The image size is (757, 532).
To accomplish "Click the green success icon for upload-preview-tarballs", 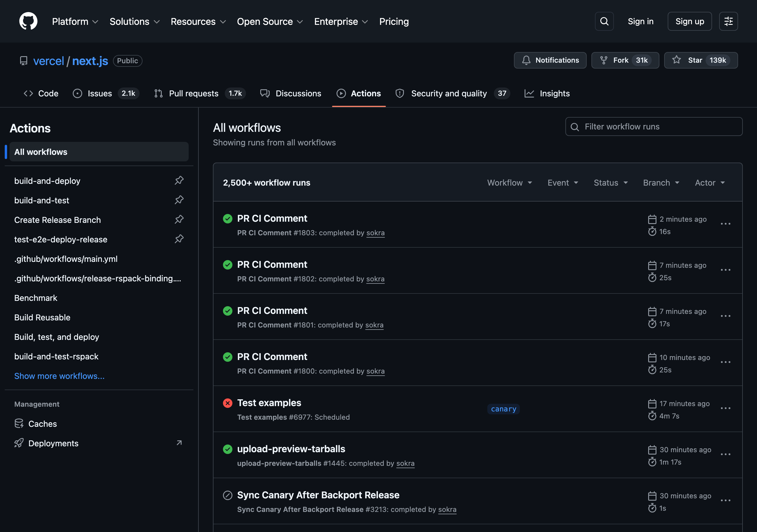I will (x=227, y=449).
